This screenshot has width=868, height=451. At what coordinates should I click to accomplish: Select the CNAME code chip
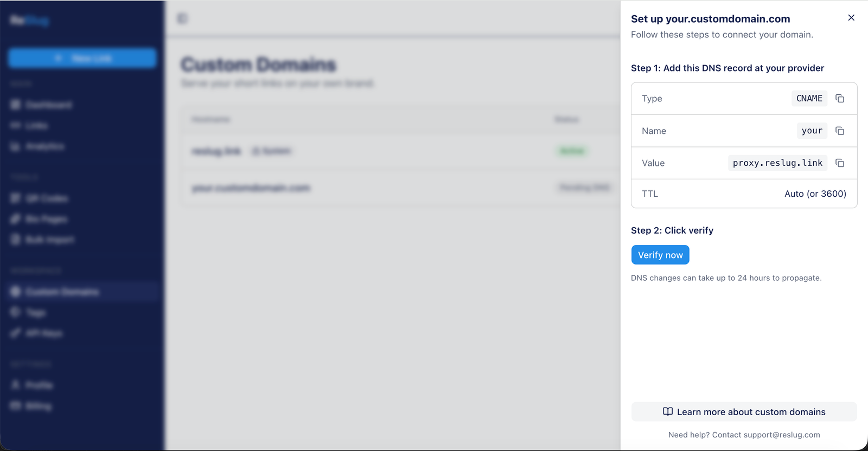coord(809,98)
